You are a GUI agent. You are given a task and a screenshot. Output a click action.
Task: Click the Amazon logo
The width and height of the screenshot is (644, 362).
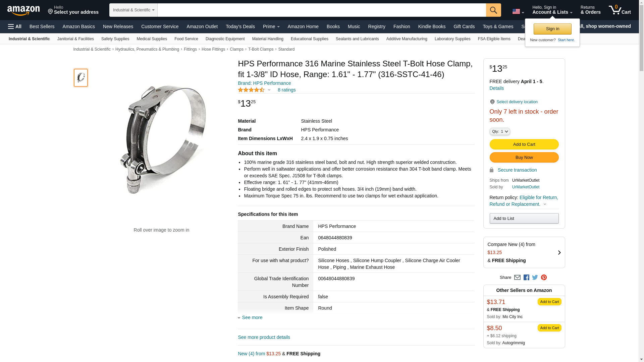[x=23, y=10]
